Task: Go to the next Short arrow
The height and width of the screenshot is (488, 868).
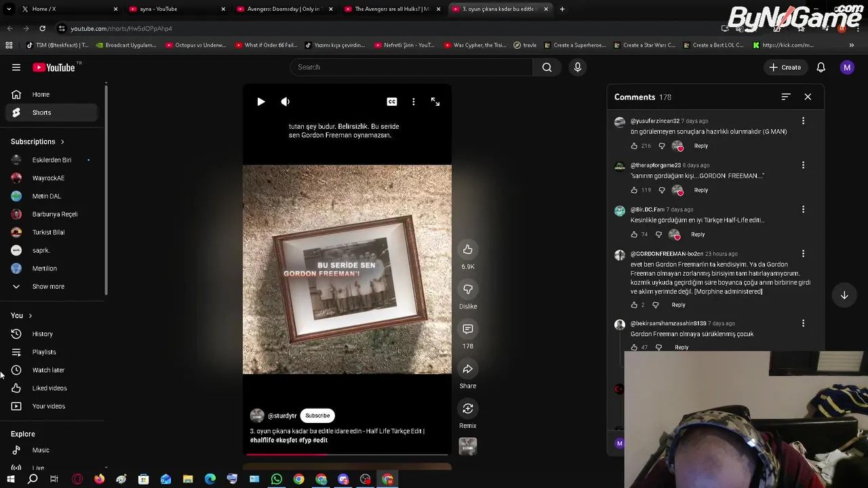Action: point(844,296)
